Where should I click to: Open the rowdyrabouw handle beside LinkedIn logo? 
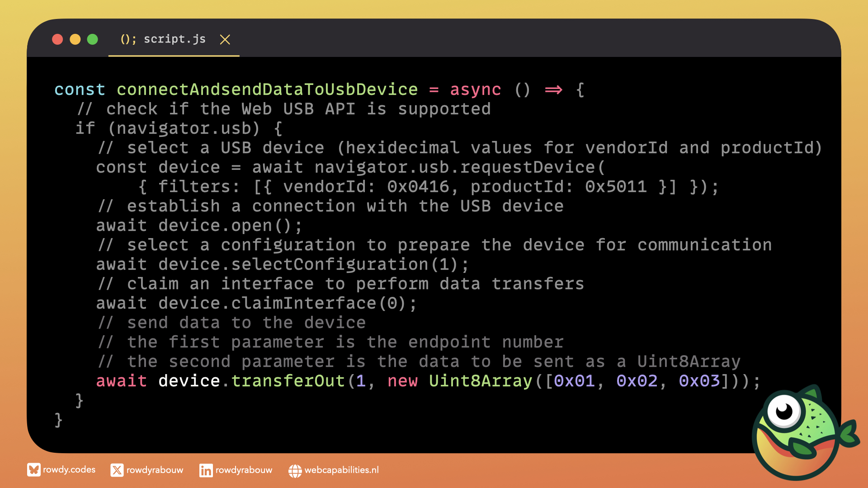[244, 470]
